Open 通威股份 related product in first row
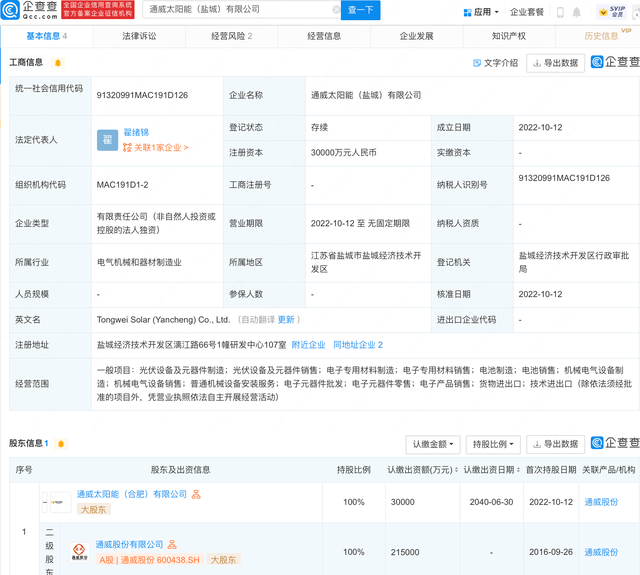The height and width of the screenshot is (575, 640). 601,502
